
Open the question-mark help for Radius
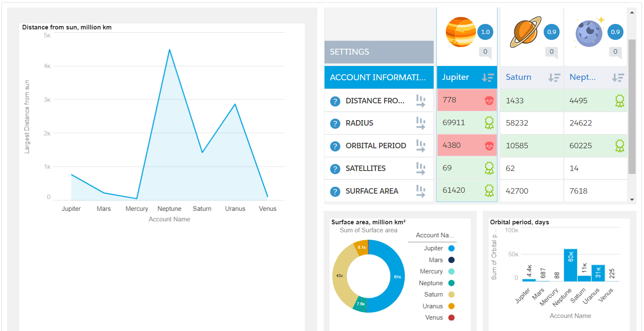335,123
